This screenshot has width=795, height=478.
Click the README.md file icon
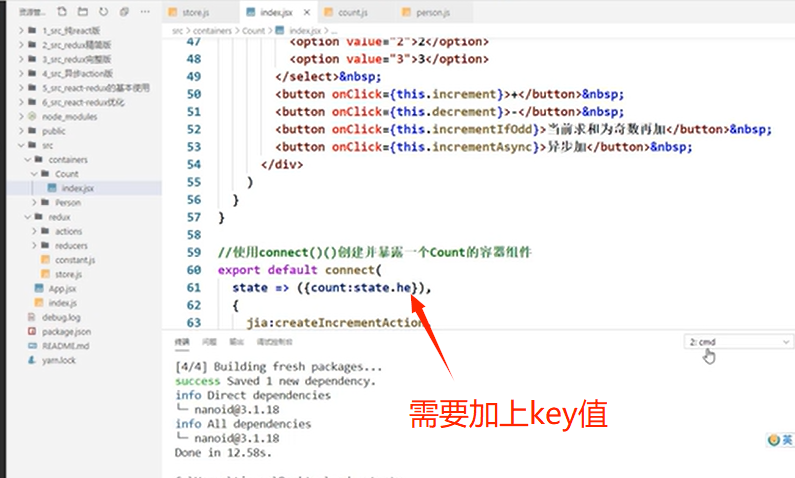pos(32,346)
